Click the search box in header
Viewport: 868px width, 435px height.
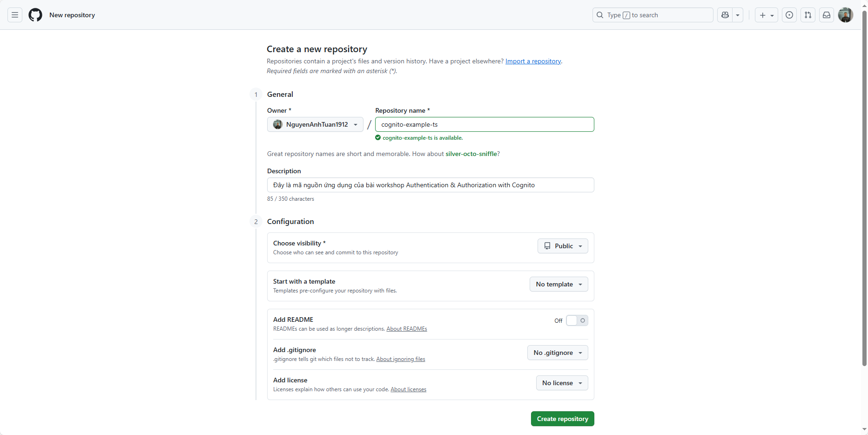click(x=653, y=15)
